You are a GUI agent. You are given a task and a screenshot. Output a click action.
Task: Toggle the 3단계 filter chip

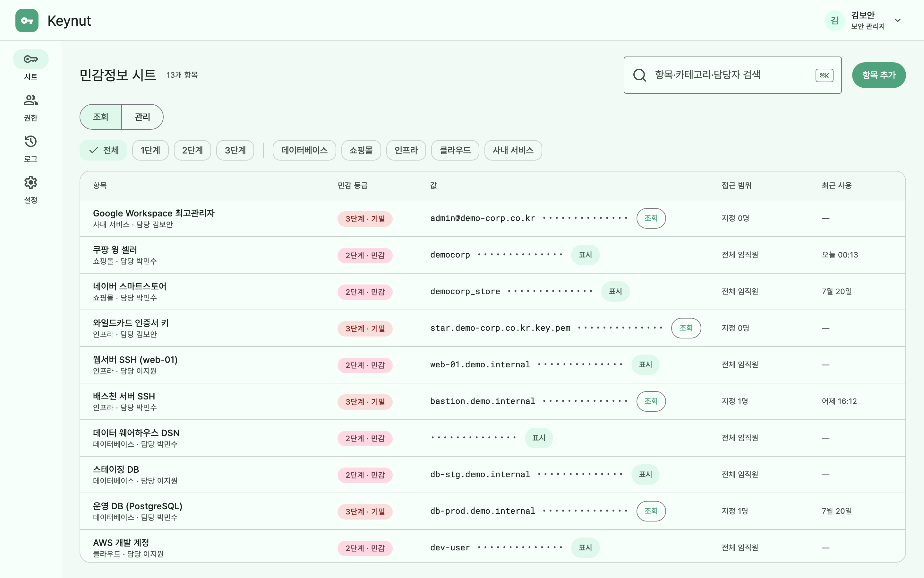coord(235,150)
